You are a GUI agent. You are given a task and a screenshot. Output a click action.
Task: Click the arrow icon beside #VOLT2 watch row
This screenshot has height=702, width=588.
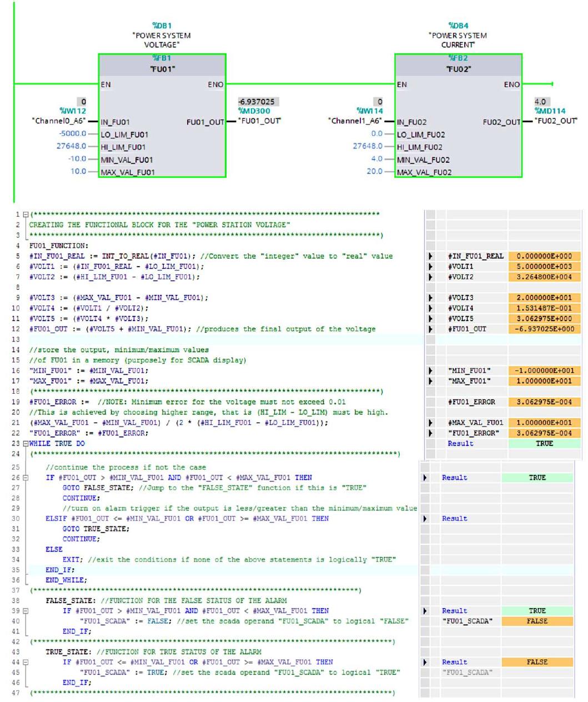(430, 277)
